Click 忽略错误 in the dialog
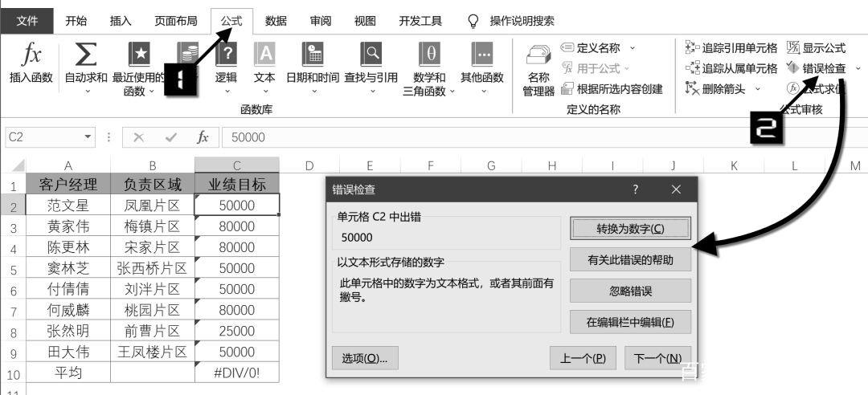This screenshot has width=868, height=395. [x=631, y=291]
